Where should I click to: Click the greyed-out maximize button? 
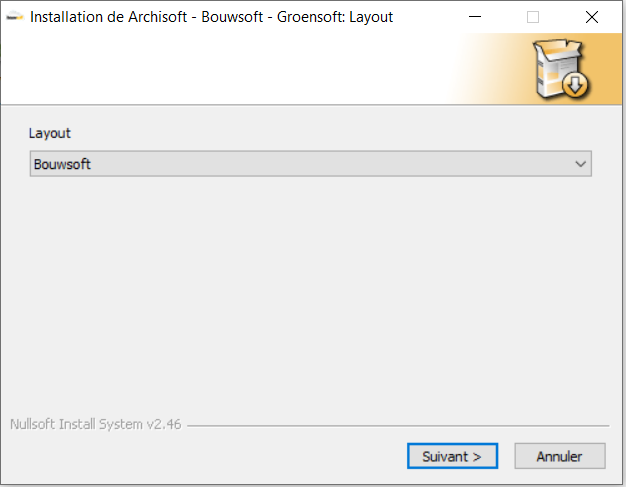(x=533, y=17)
